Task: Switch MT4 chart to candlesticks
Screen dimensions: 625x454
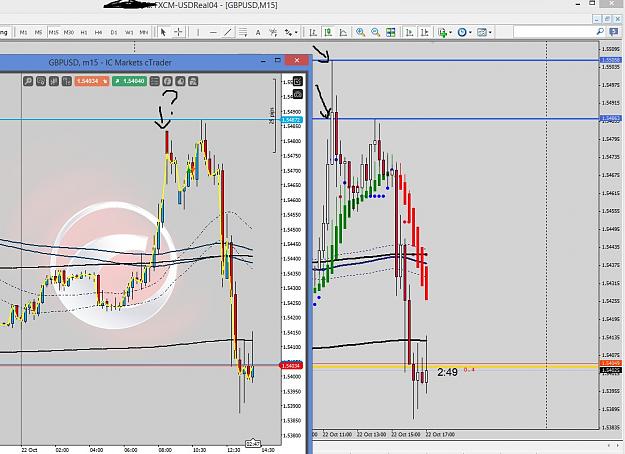Action: (x=328, y=32)
